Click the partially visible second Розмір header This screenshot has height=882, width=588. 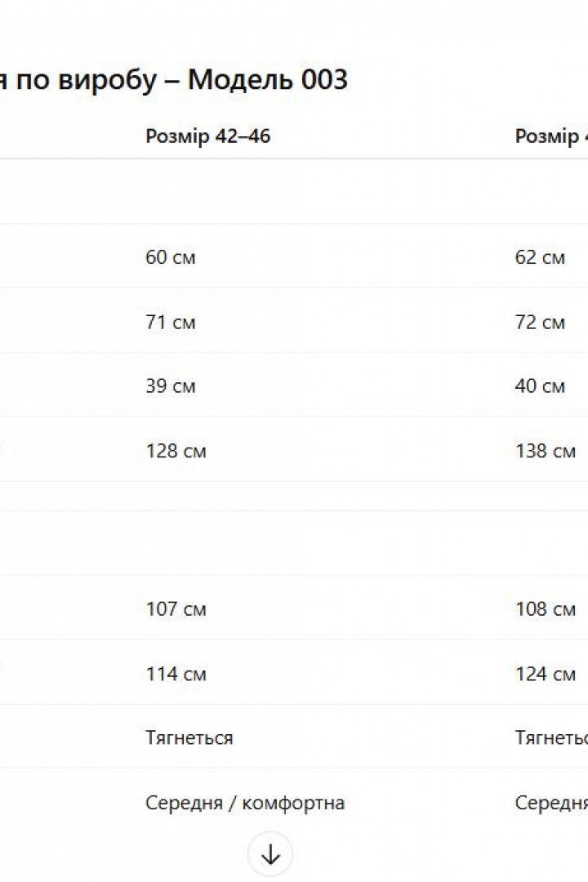pos(551,136)
